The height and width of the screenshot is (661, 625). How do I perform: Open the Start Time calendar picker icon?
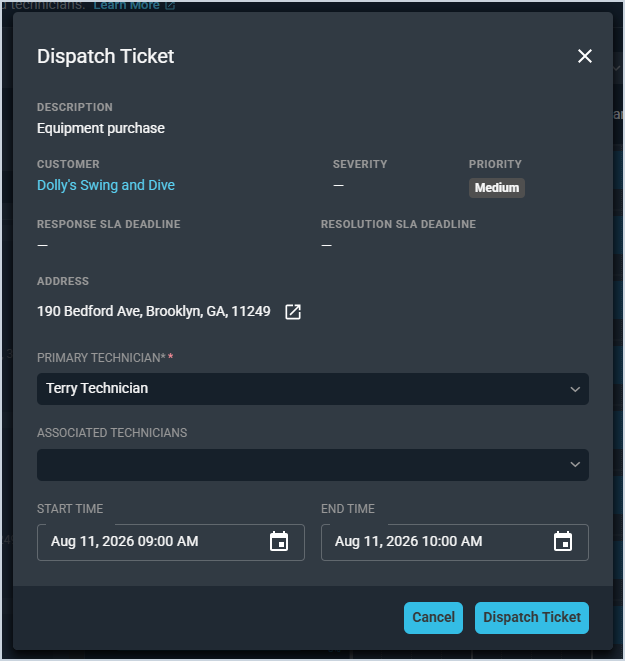pos(279,542)
